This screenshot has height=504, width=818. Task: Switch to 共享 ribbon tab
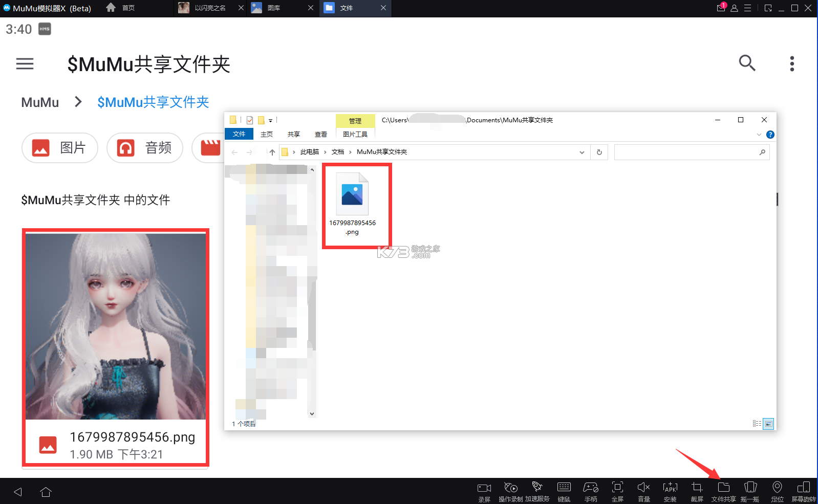293,135
